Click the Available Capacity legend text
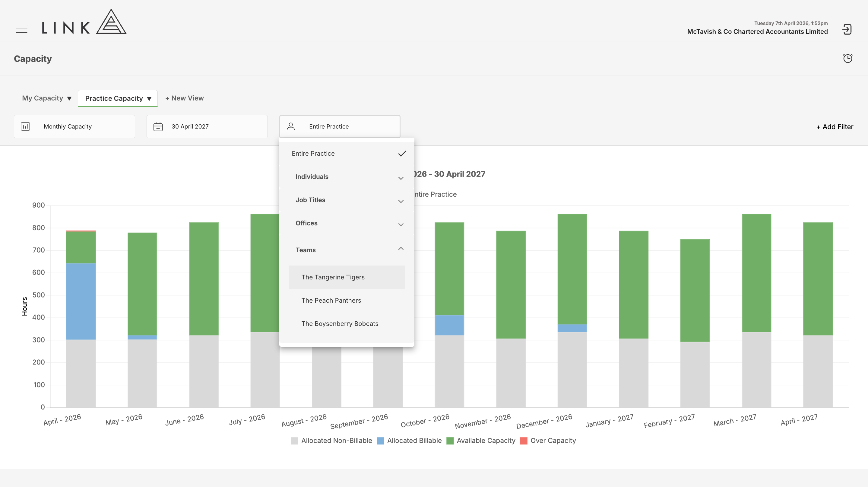868x487 pixels. [x=486, y=441]
